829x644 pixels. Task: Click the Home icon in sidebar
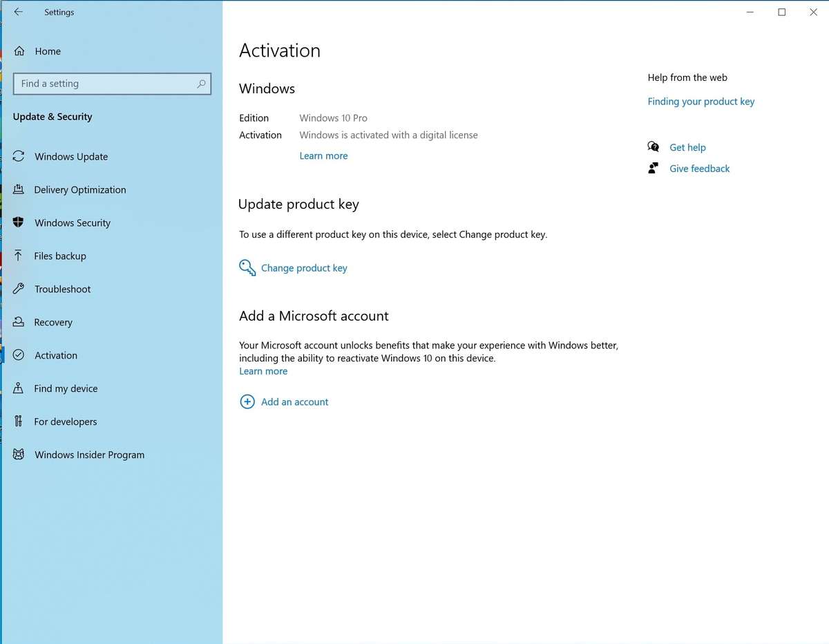point(19,51)
